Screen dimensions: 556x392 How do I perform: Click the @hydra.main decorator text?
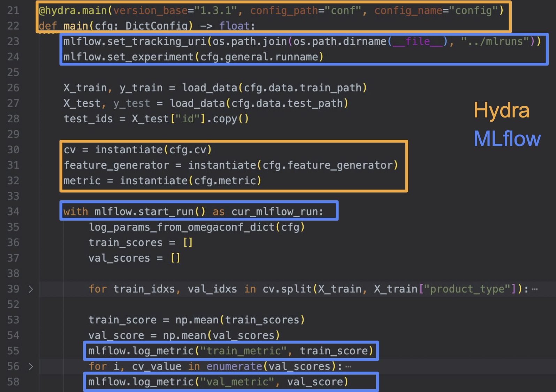coord(73,10)
